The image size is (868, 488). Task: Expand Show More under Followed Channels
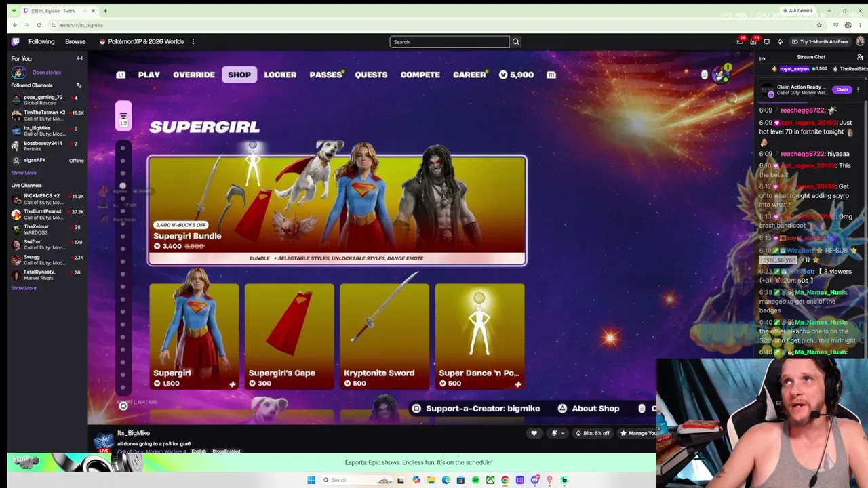tap(24, 173)
